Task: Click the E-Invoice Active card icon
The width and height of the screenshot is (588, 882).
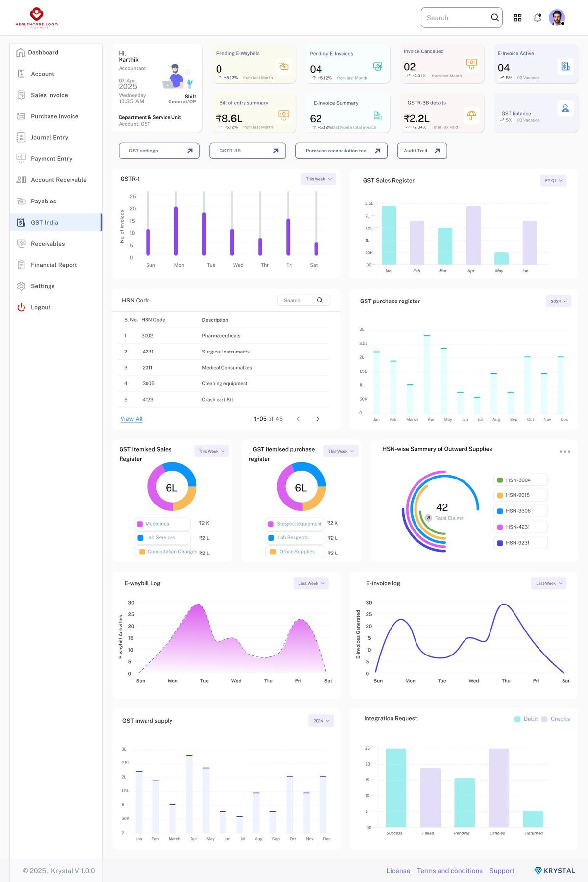Action: pyautogui.click(x=565, y=66)
